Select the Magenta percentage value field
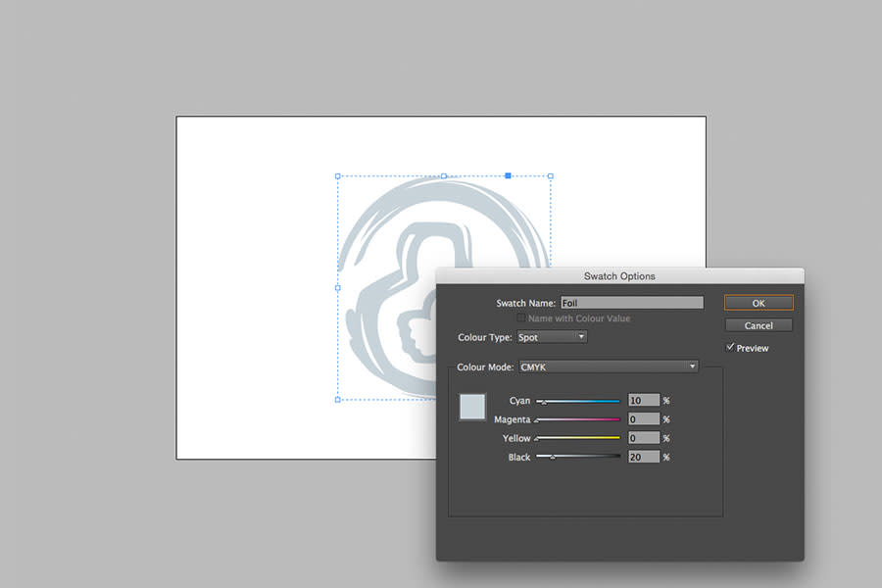Image resolution: width=882 pixels, height=588 pixels. pos(643,419)
